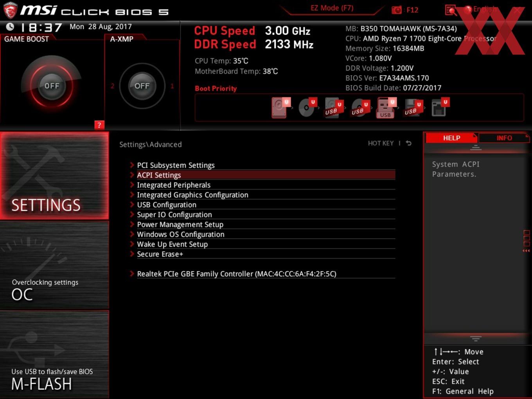Viewport: 532px width, 399px height.
Task: Select A-XMP profile number 1
Action: tap(172, 86)
